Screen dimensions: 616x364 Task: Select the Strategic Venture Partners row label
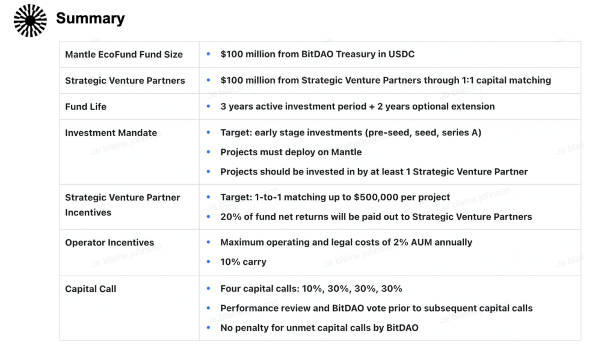(x=125, y=81)
